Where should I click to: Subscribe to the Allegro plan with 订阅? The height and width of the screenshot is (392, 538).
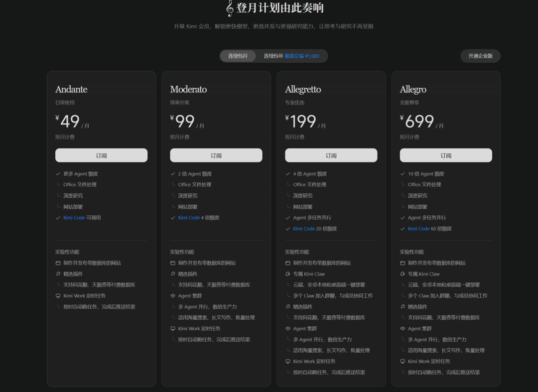(446, 155)
